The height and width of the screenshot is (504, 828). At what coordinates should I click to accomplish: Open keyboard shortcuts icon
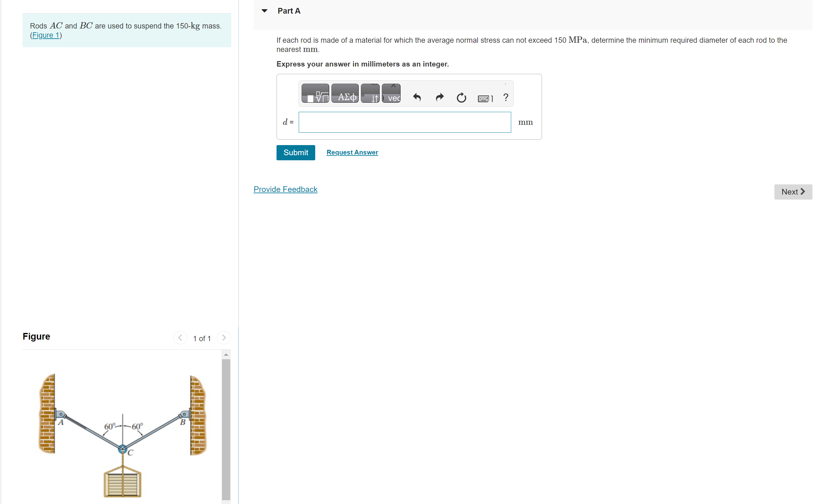(x=485, y=99)
